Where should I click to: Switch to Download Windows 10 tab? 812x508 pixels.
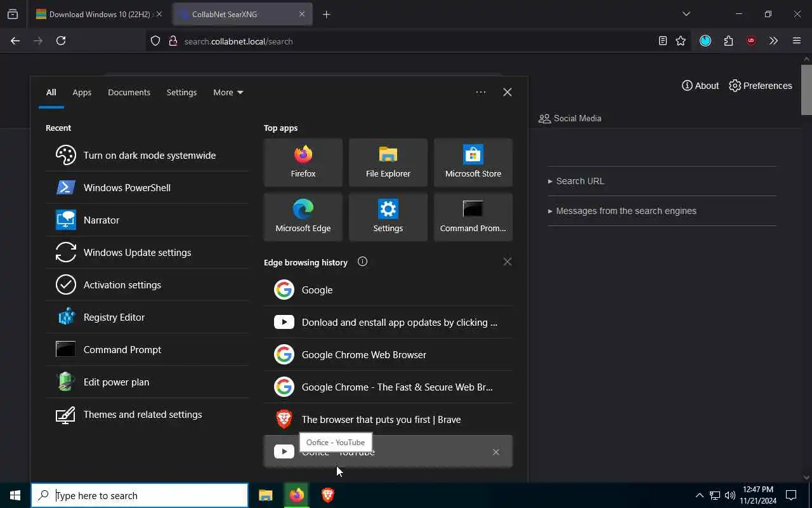[x=99, y=14]
